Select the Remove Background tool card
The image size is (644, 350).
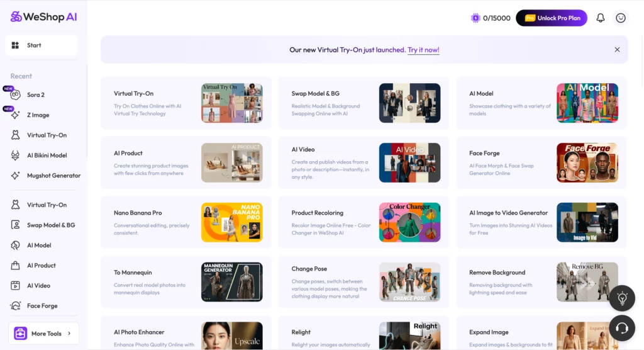[x=541, y=281]
